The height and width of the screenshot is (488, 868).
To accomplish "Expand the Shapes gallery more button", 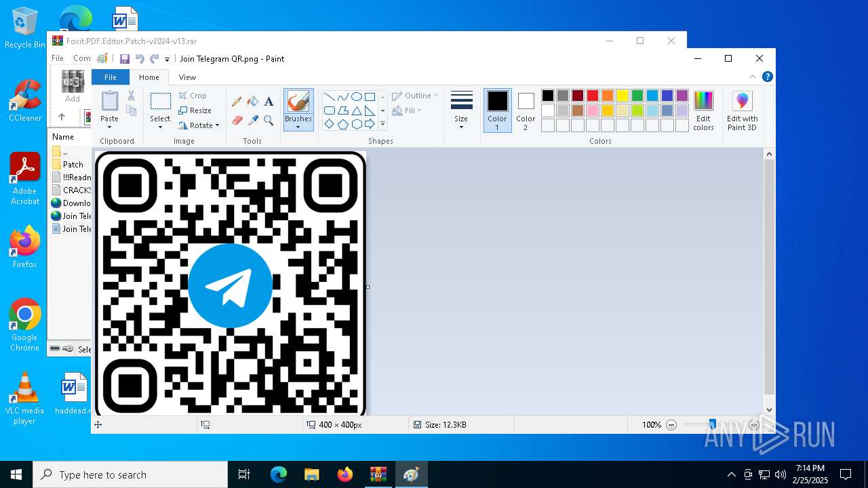I will [x=382, y=124].
